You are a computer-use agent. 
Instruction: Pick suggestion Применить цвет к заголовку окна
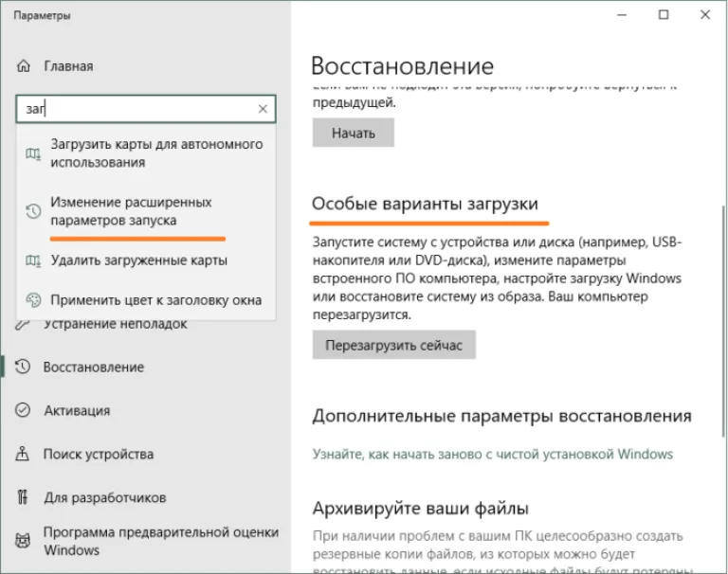pos(146,300)
